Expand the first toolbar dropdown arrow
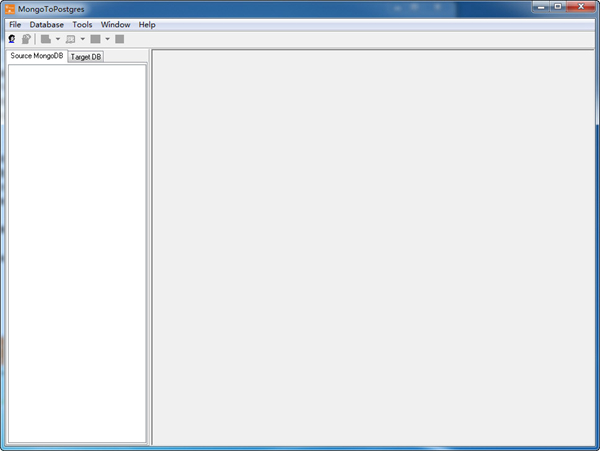Image resolution: width=600 pixels, height=451 pixels. pos(57,39)
